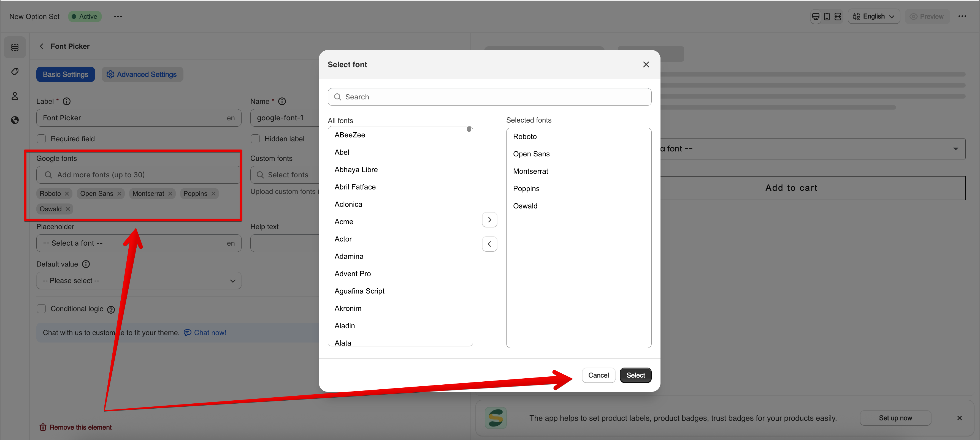Image resolution: width=980 pixels, height=440 pixels.
Task: Switch to Advanced Settings tab
Action: tap(142, 75)
